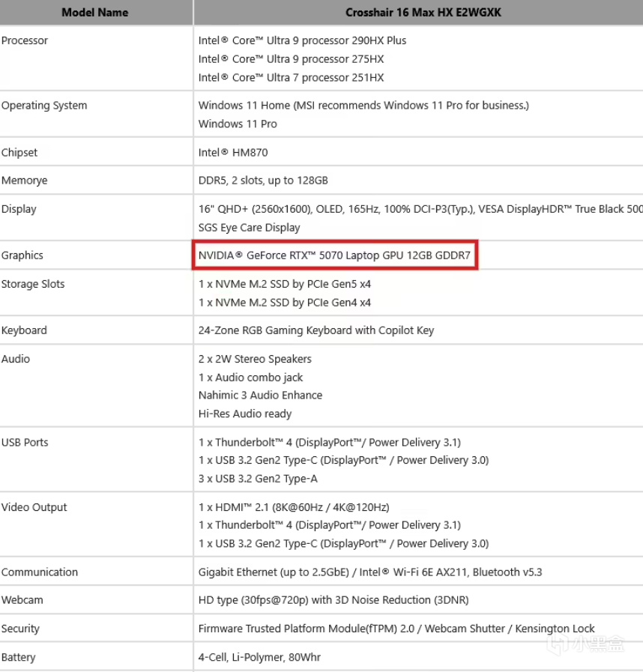Click the 'SGS Eye Care Display' line
The image size is (643, 672).
pos(249,228)
